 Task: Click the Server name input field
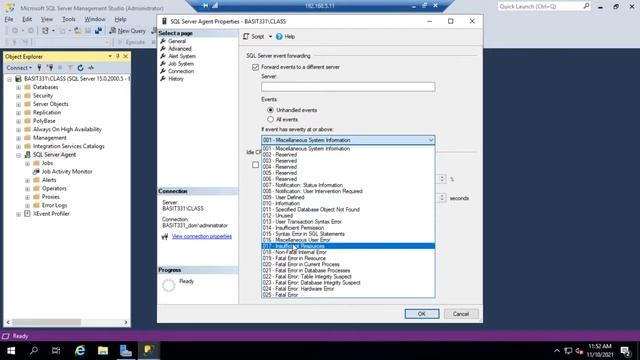(348, 87)
